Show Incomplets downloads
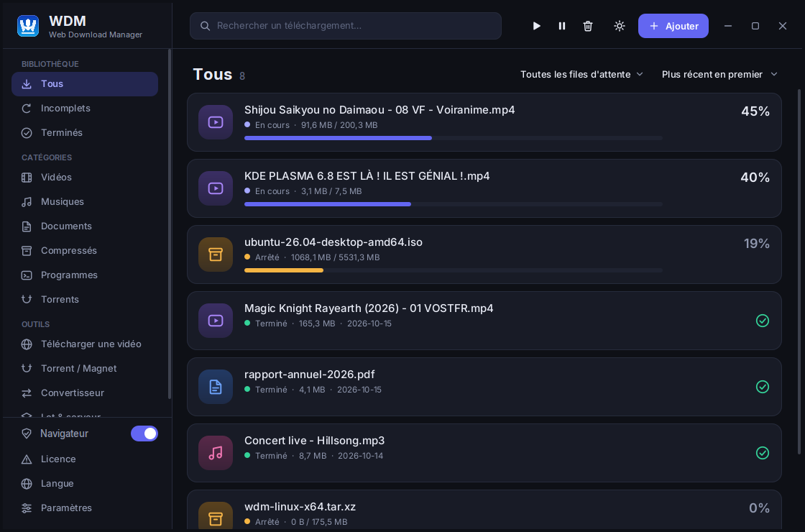This screenshot has width=805, height=532. point(85,109)
